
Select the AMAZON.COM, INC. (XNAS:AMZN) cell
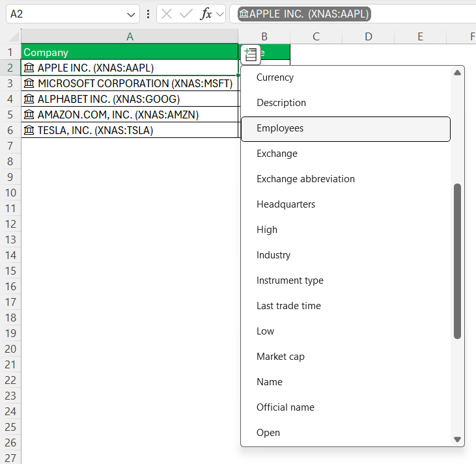coord(130,115)
